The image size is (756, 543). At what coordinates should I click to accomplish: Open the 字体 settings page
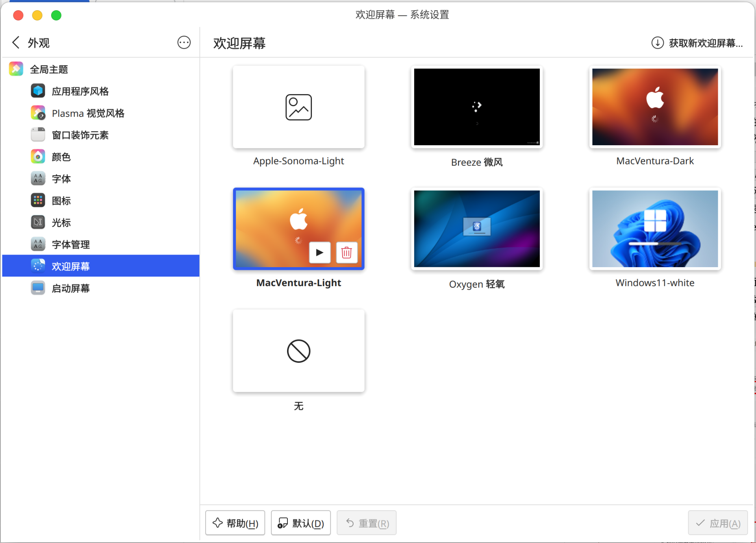pyautogui.click(x=61, y=179)
